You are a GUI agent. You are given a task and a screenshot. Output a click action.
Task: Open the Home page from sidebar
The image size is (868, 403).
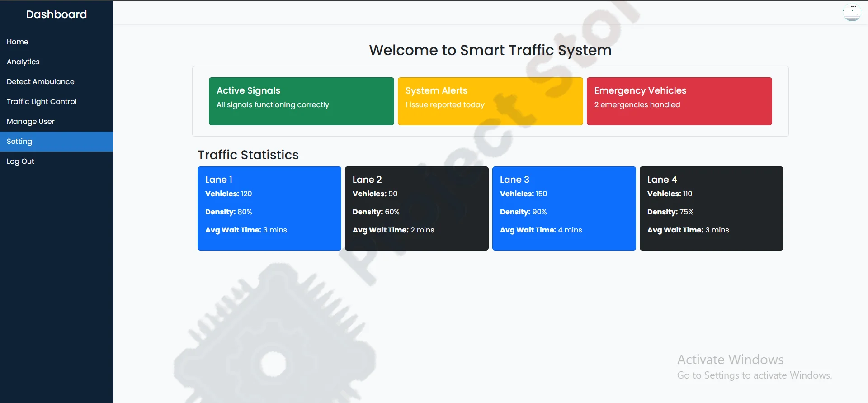tap(18, 42)
